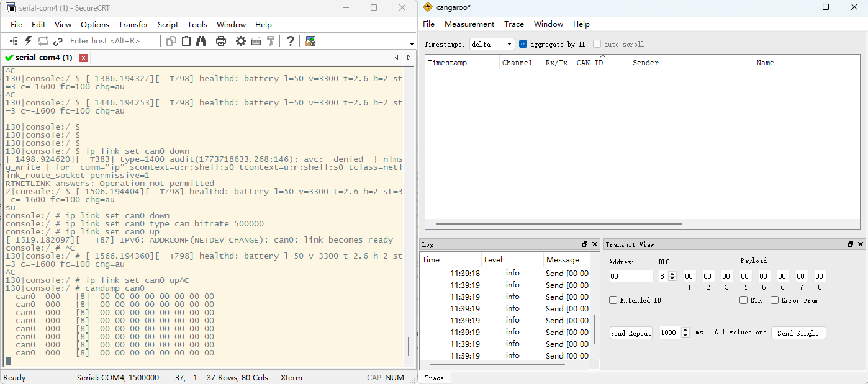
Task: Increase the DLC value stepper
Action: click(672, 274)
